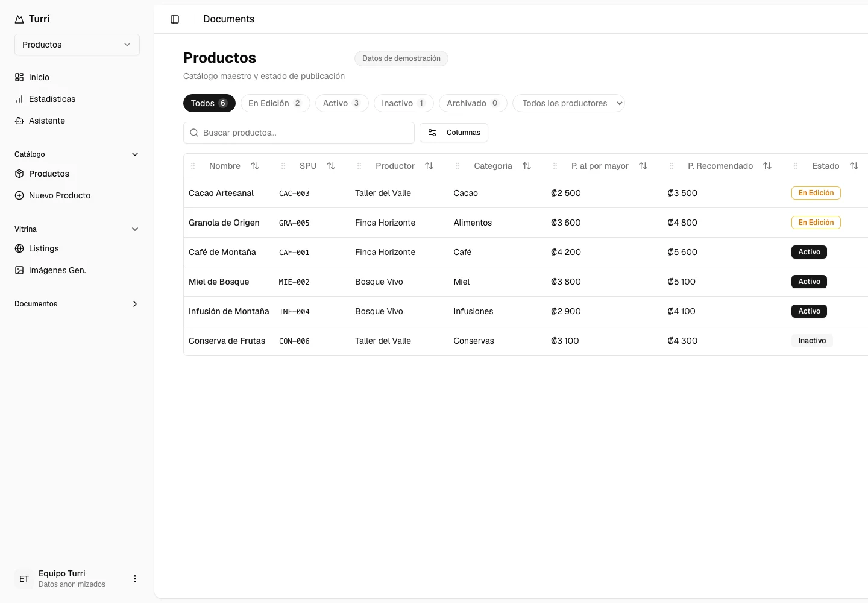Expand the Documentos section
The image size is (868, 603).
pos(77,304)
